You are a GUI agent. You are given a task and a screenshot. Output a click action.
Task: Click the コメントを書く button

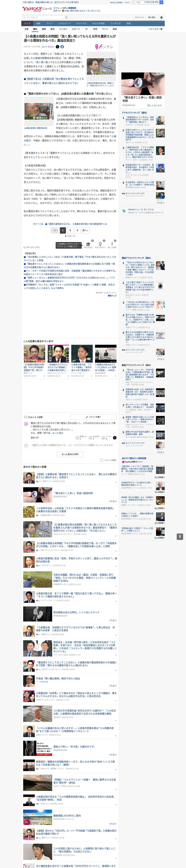click(93, 417)
